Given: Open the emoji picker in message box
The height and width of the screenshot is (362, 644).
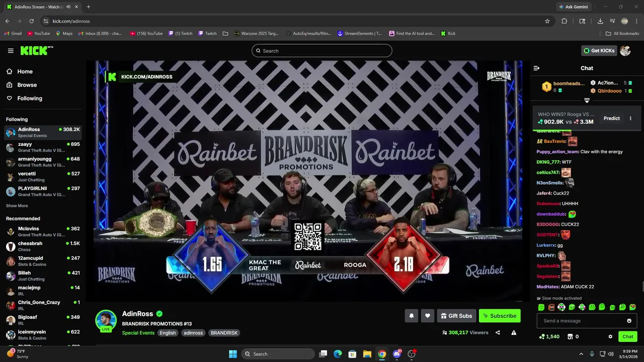Looking at the screenshot, I should 629,321.
